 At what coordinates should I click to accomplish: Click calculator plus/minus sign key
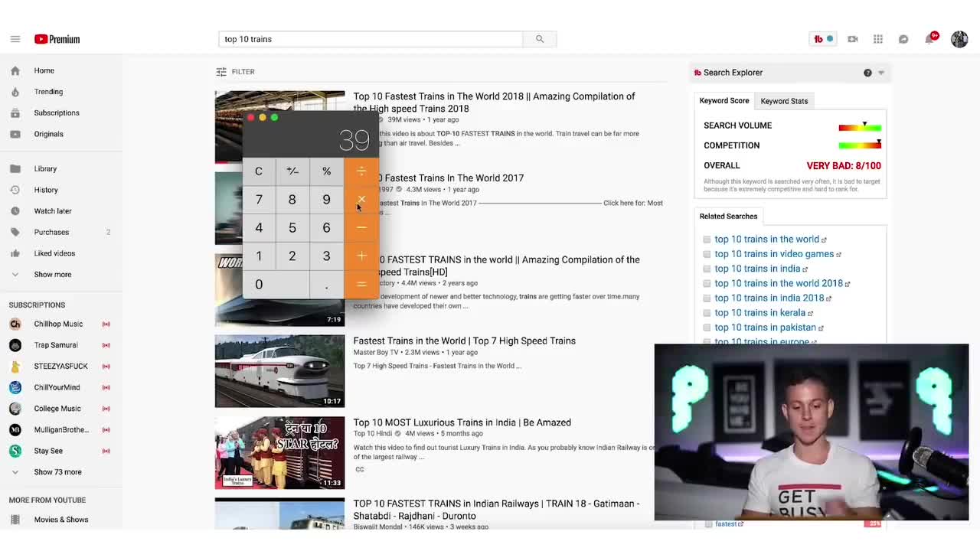click(x=292, y=171)
